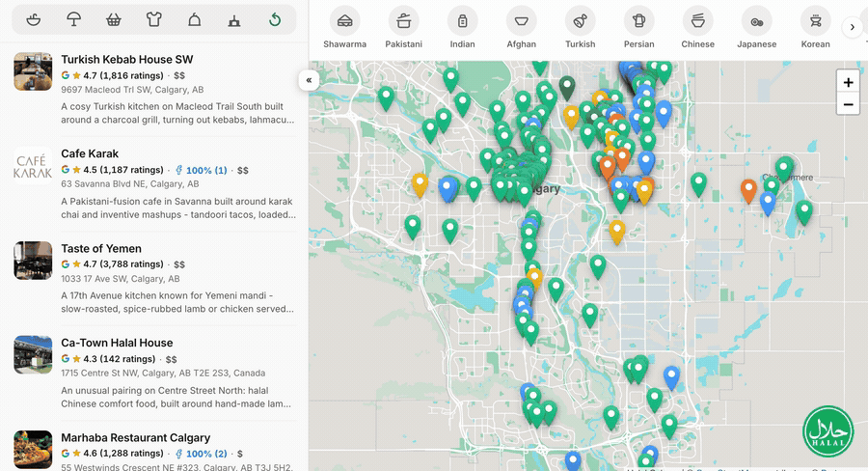Viewport: 868px width, 471px height.
Task: Click the green reset filters arrow
Action: click(x=275, y=20)
